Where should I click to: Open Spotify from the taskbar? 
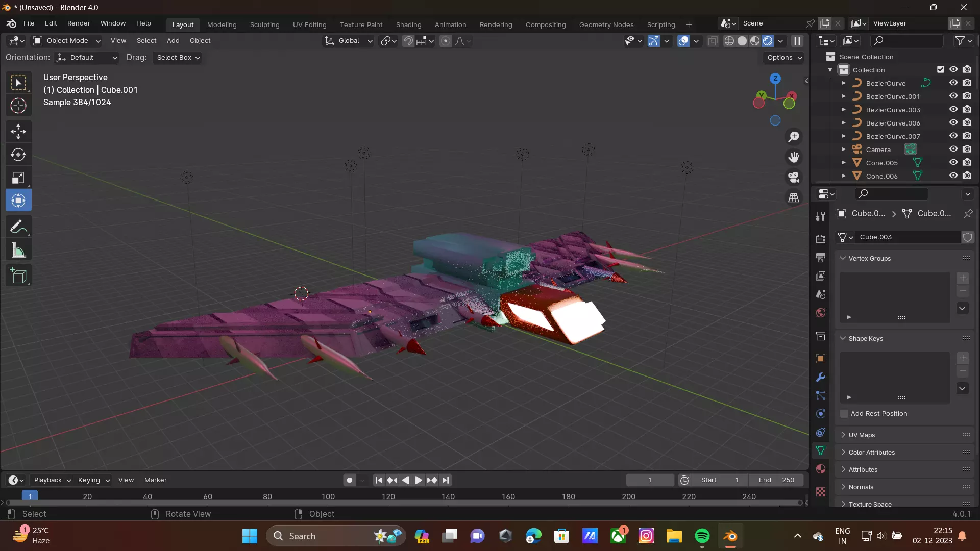tap(702, 536)
